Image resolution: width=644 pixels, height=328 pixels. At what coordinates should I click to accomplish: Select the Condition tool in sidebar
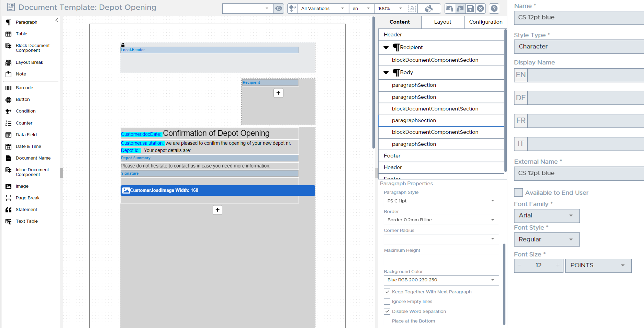pos(25,111)
